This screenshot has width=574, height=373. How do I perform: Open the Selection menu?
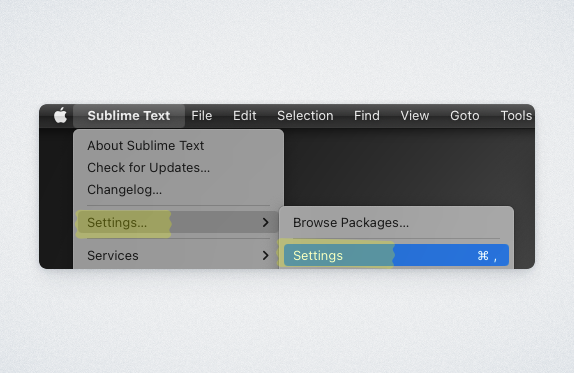pyautogui.click(x=305, y=116)
